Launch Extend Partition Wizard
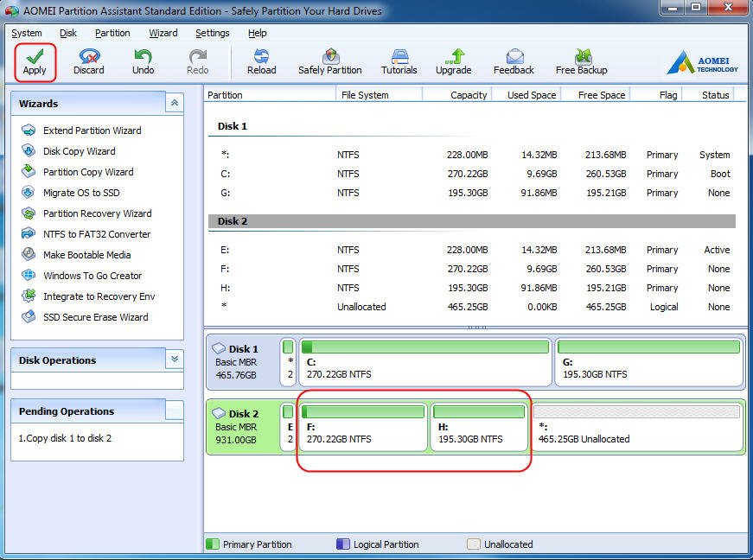 tap(92, 130)
